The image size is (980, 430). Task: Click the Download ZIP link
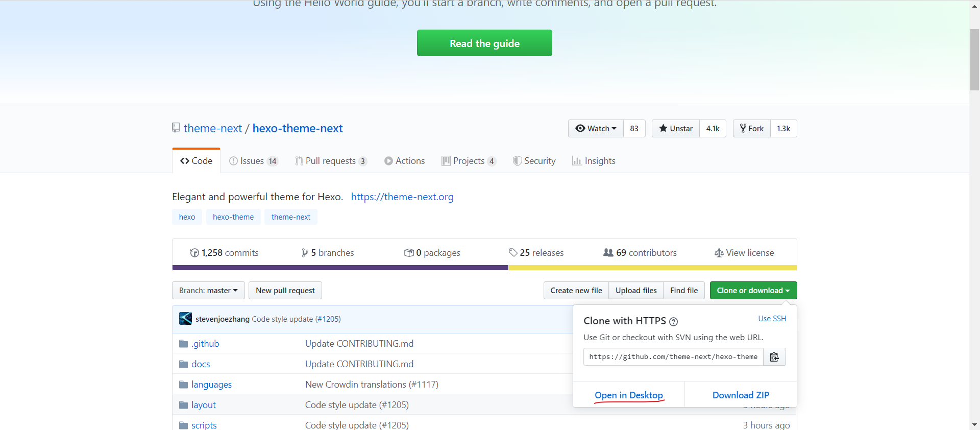pos(740,395)
